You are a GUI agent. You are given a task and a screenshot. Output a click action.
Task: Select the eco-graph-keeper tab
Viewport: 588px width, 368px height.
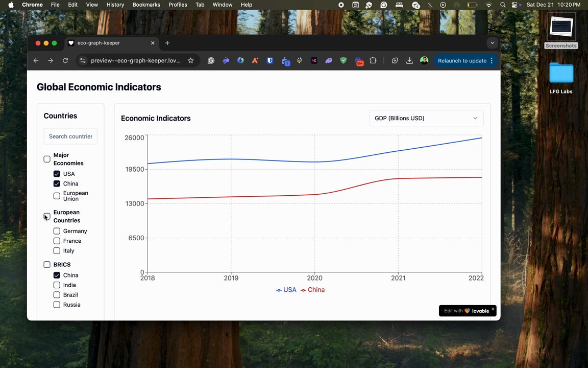tap(112, 43)
